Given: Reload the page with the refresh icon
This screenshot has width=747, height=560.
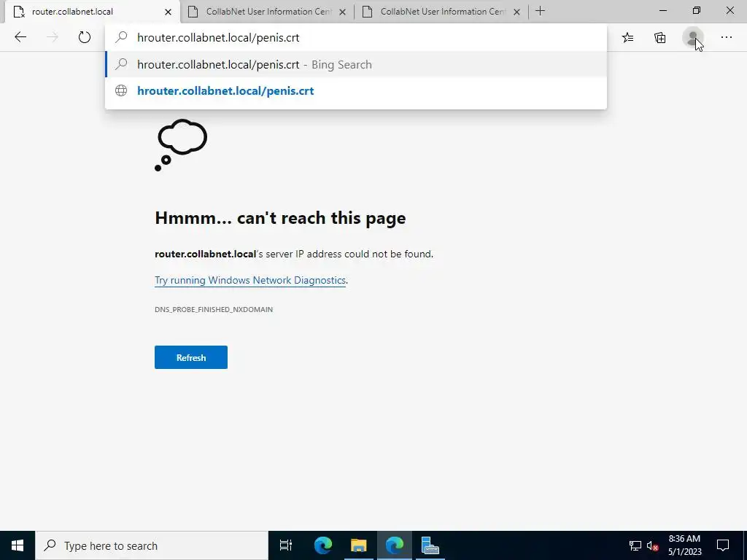Looking at the screenshot, I should 85,37.
